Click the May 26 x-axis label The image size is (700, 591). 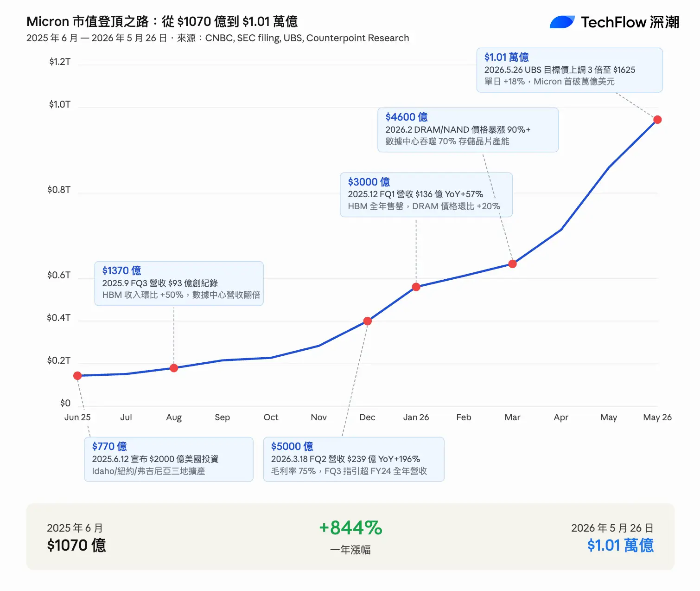click(657, 418)
